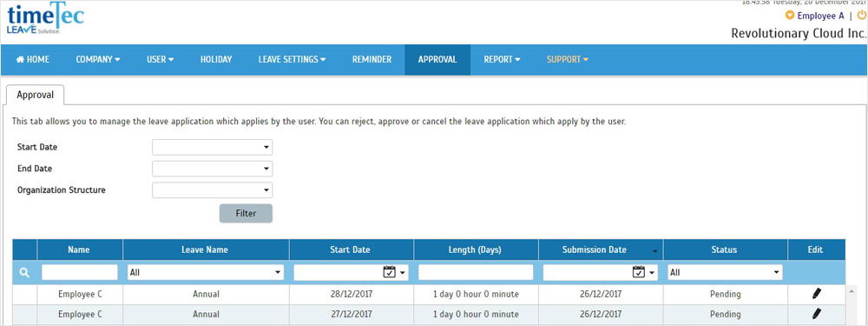
Task: Click Pending status in the 28/12/2017 row
Action: pos(725,294)
